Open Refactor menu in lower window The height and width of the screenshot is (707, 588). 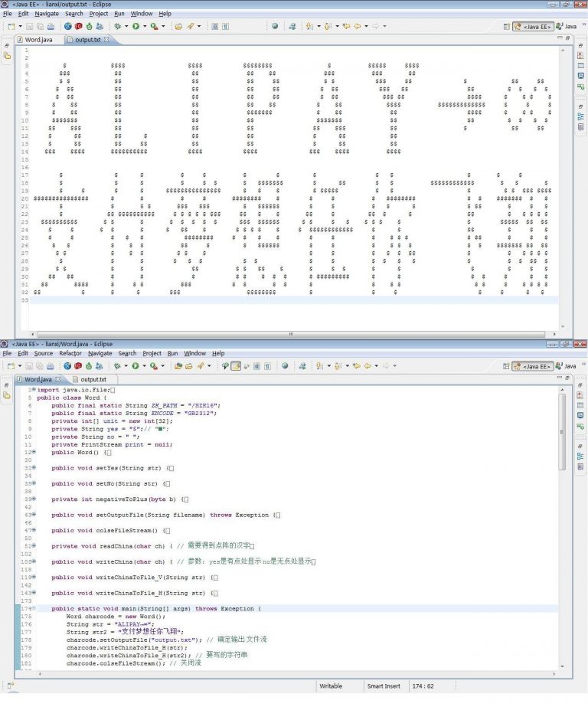[x=70, y=353]
